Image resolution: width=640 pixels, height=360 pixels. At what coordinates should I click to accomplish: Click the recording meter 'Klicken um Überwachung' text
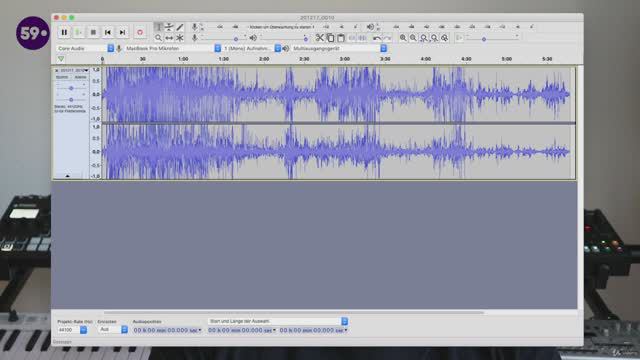[282, 27]
